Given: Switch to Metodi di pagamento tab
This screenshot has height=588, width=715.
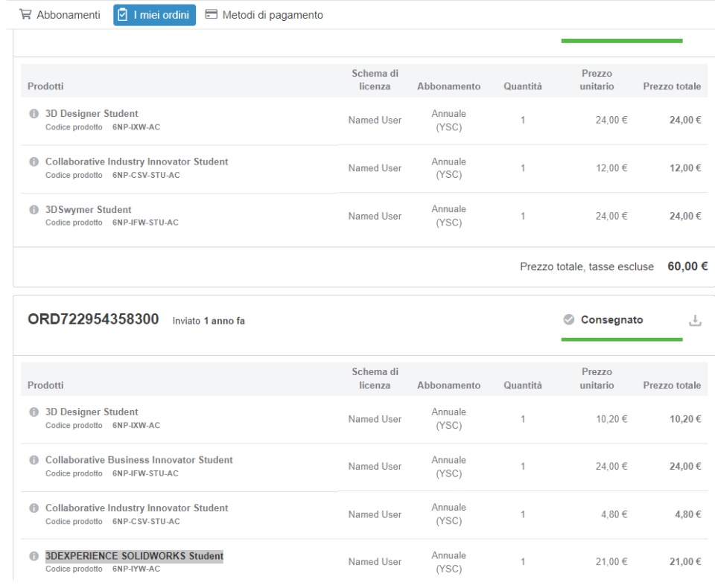Looking at the screenshot, I should coord(264,15).
